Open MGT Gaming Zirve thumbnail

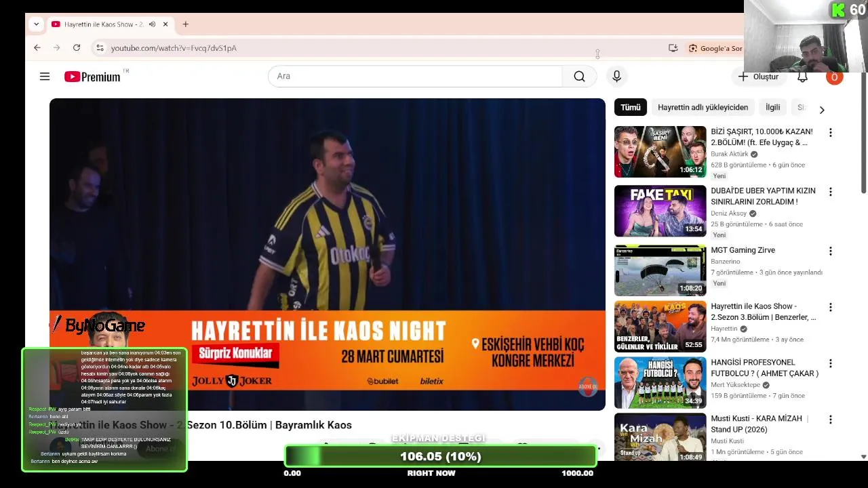pos(660,270)
